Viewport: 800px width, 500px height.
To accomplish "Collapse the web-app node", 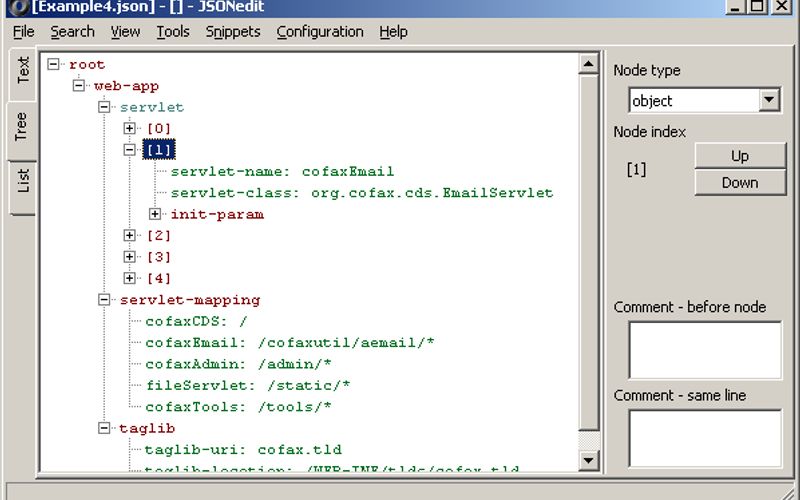I will [x=79, y=86].
